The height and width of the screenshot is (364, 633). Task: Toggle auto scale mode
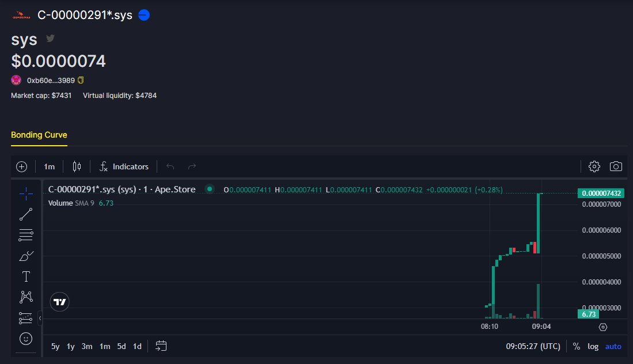[613, 346]
